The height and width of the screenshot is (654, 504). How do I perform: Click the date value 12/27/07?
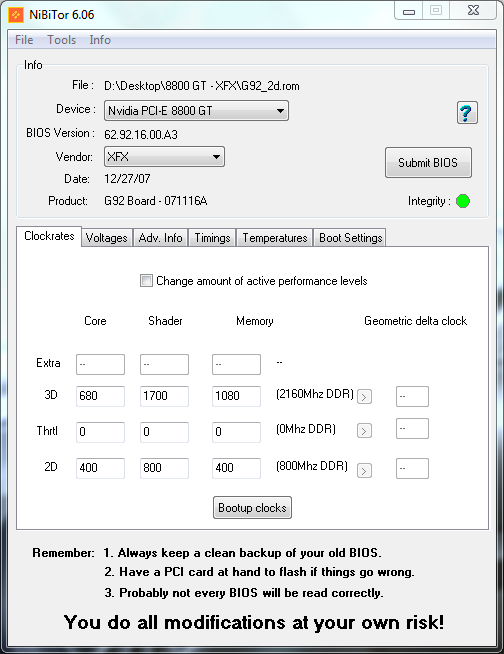click(x=127, y=179)
